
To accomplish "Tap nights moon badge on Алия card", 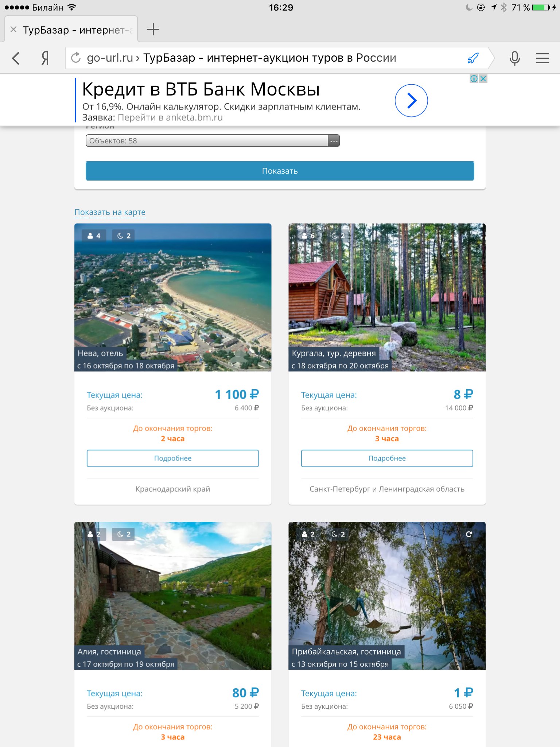I will tap(124, 534).
